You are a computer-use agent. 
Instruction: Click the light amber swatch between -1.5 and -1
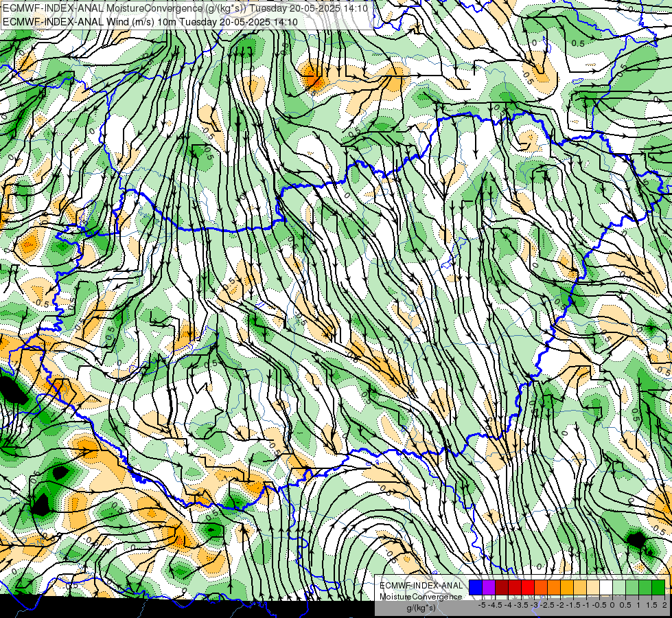pyautogui.click(x=580, y=588)
